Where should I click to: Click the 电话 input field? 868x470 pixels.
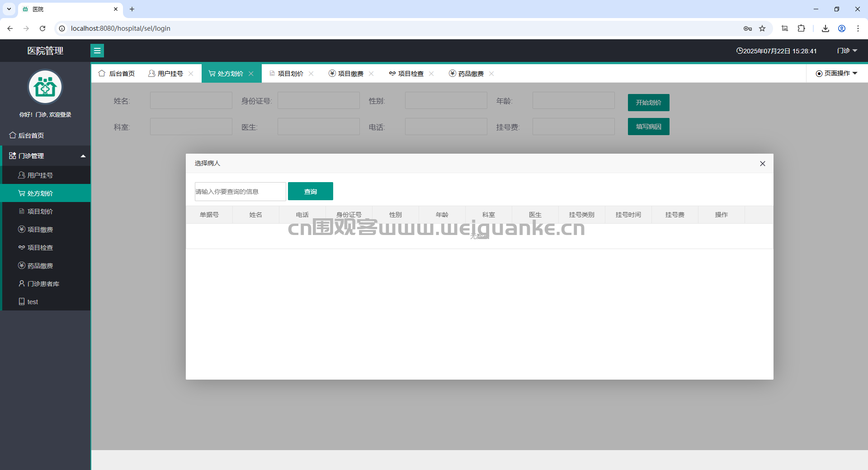coord(446,127)
